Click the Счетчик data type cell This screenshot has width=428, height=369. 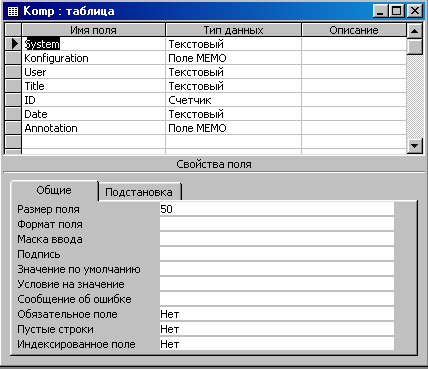[233, 100]
